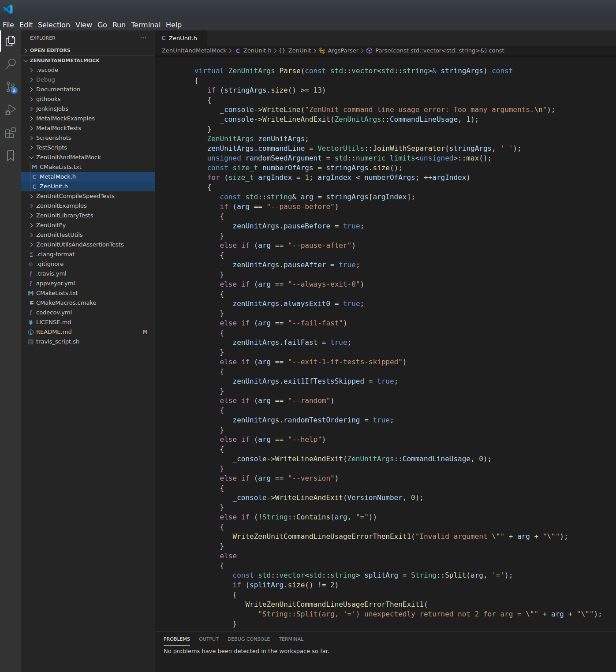
Task: Click the LICENSE.md file icon
Action: pyautogui.click(x=31, y=322)
